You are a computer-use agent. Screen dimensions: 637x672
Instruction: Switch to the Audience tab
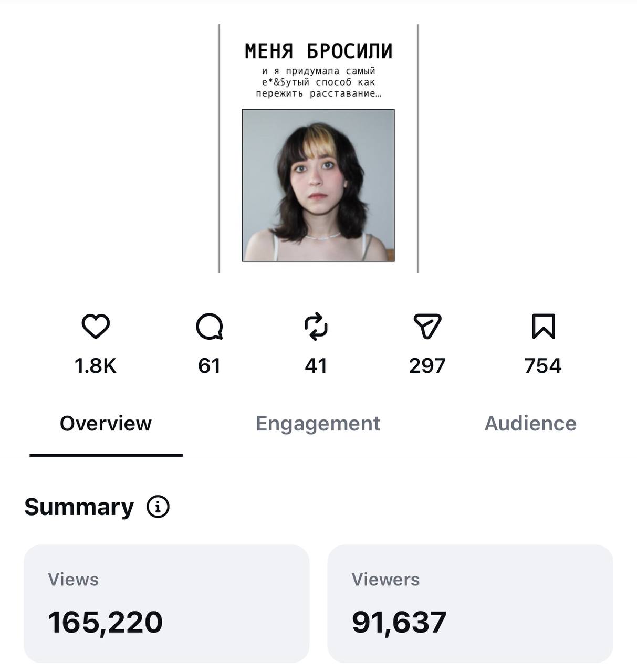point(530,424)
